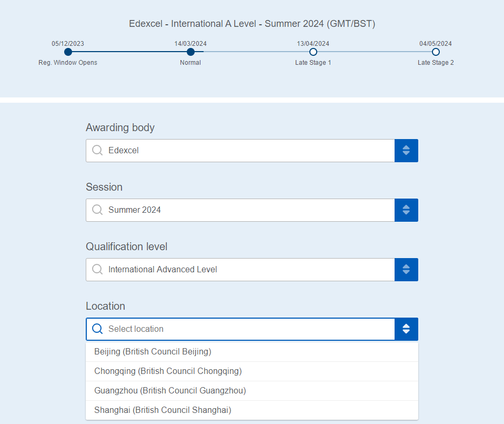The height and width of the screenshot is (424, 504).
Task: Click the Late Stage 1 timeline marker
Action: 313,52
